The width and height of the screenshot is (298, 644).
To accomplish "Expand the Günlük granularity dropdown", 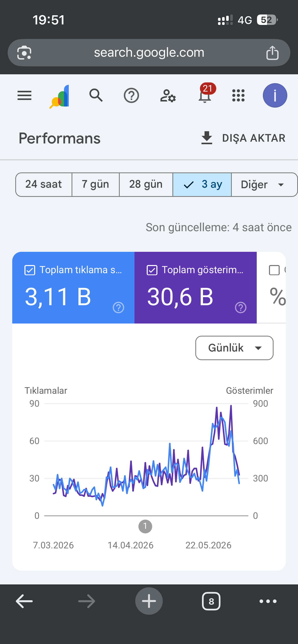I will point(234,348).
